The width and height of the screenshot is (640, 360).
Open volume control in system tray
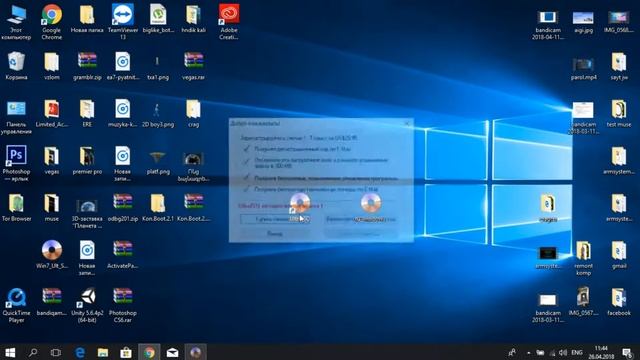pos(563,352)
